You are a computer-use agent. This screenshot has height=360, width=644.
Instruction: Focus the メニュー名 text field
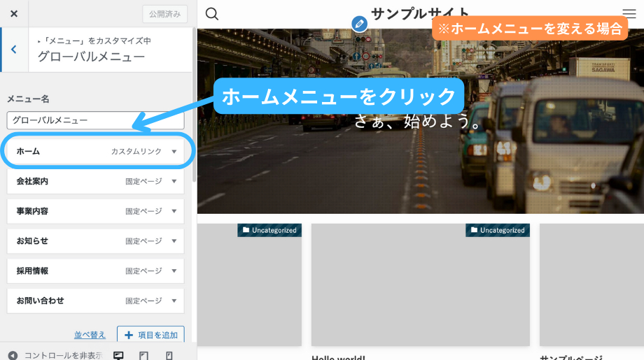(x=95, y=120)
